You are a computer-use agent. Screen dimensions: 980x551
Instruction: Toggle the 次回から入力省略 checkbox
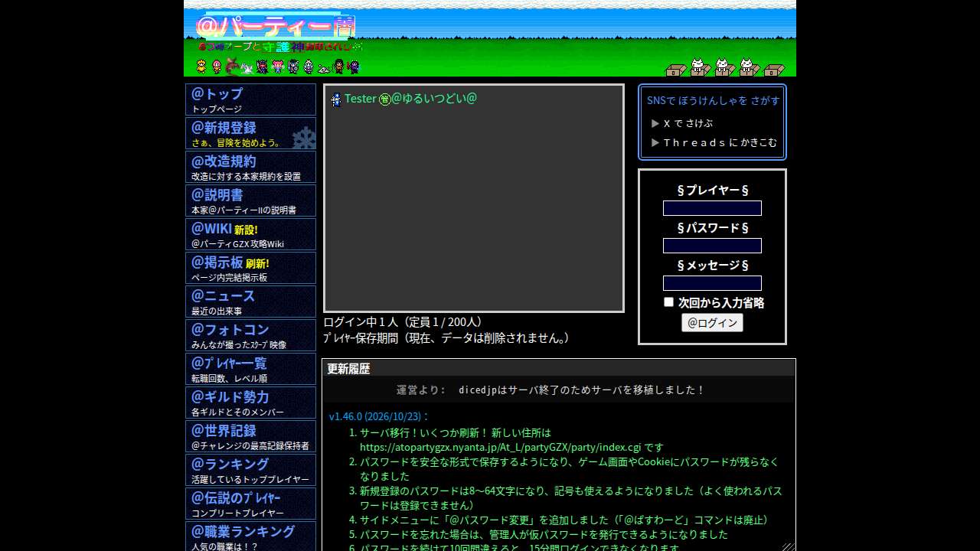(668, 302)
